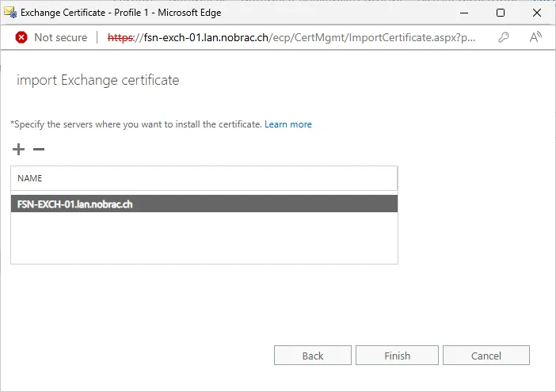
Task: Click the address bar URL
Action: tap(291, 37)
